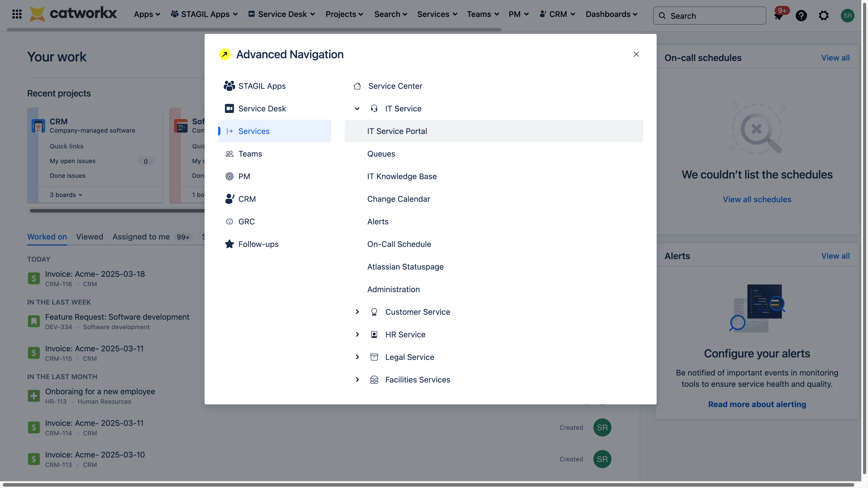
Task: Click View all schedules link
Action: coord(757,199)
